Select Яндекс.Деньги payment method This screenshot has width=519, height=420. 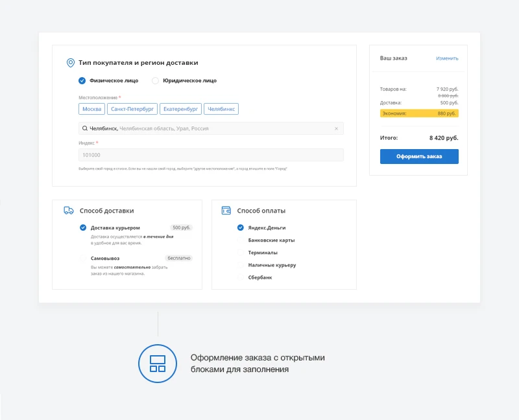point(241,227)
